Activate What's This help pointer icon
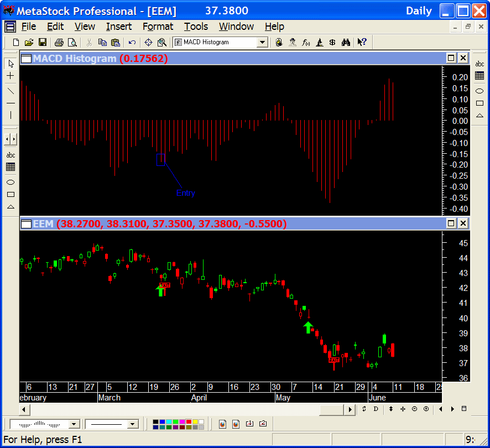The height and width of the screenshot is (448, 490). [362, 42]
